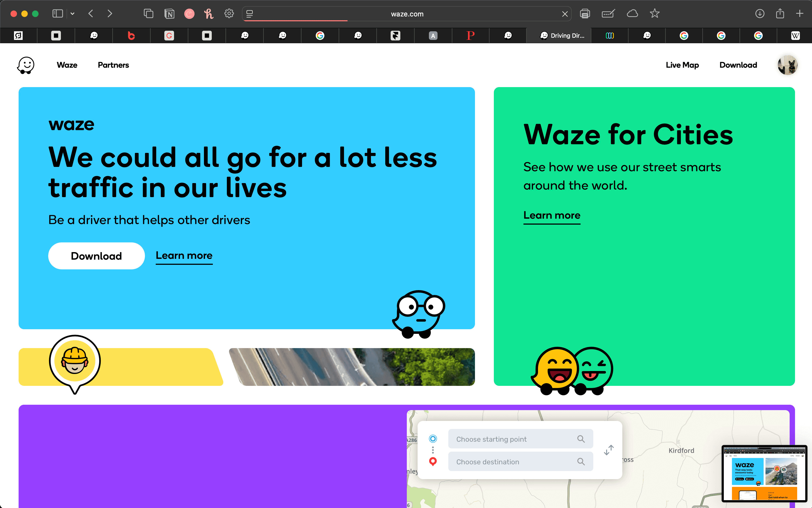
Task: Toggle the browser sidebar
Action: pyautogui.click(x=57, y=14)
